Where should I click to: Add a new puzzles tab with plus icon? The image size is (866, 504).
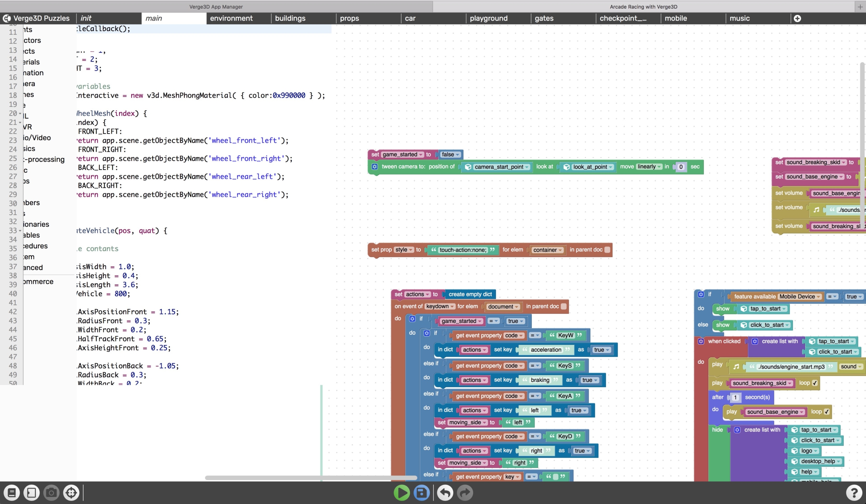point(798,19)
